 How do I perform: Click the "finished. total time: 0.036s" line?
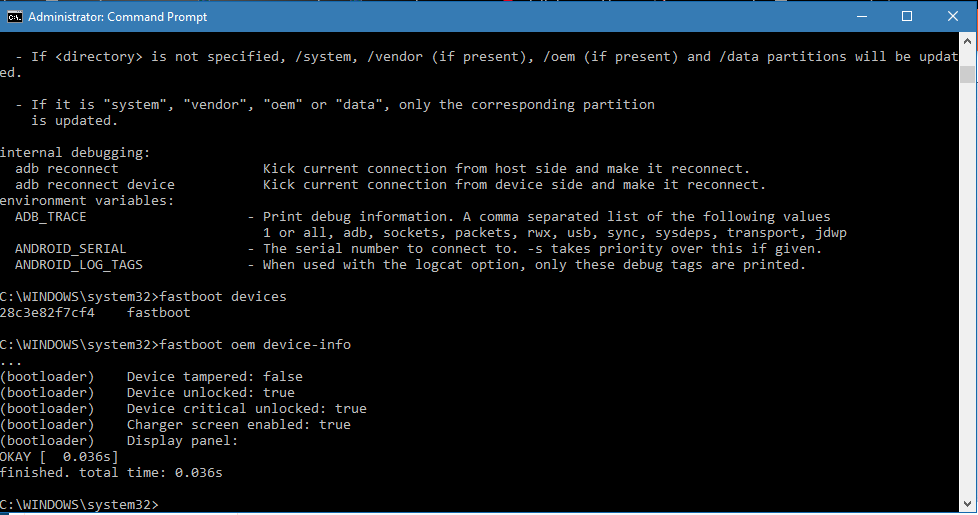coord(110,473)
